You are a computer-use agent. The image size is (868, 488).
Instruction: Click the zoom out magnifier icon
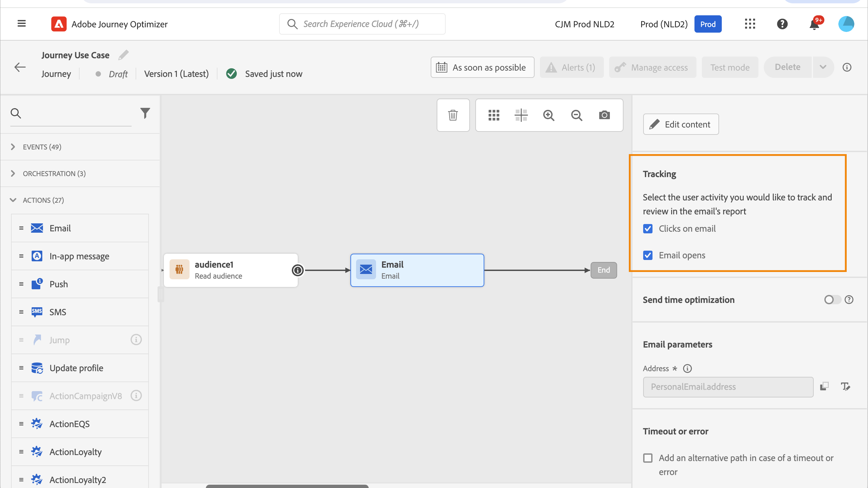click(x=577, y=115)
